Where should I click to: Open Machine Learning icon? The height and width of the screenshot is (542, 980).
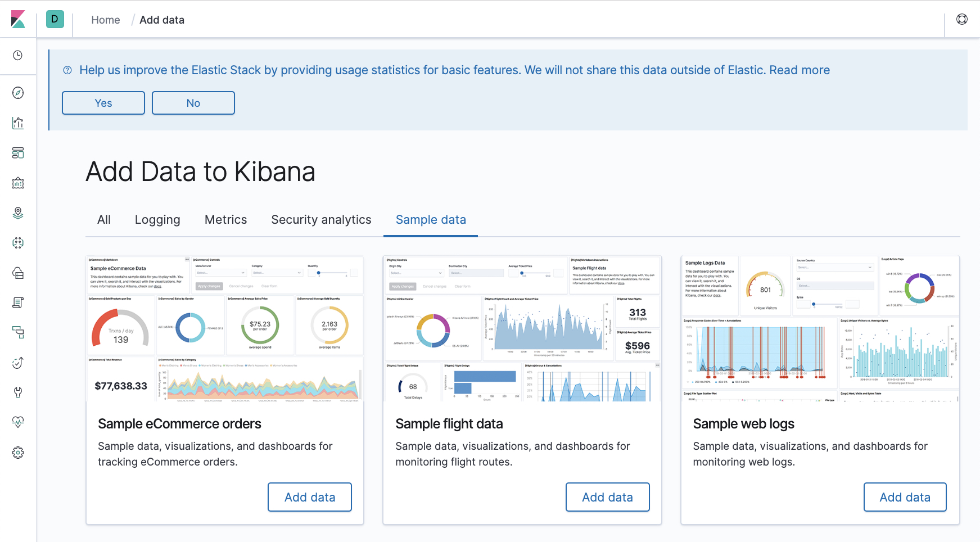18,243
